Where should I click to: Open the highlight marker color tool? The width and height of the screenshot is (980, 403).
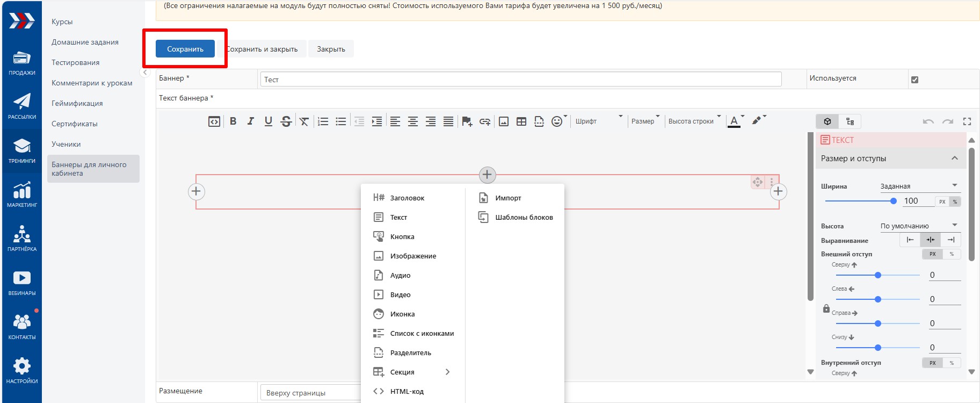(x=757, y=121)
